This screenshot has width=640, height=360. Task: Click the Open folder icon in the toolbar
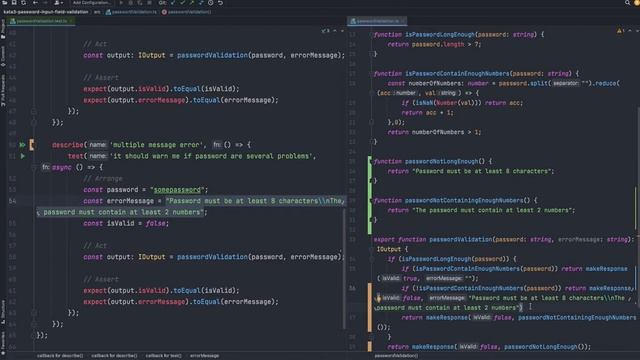tap(5, 2)
